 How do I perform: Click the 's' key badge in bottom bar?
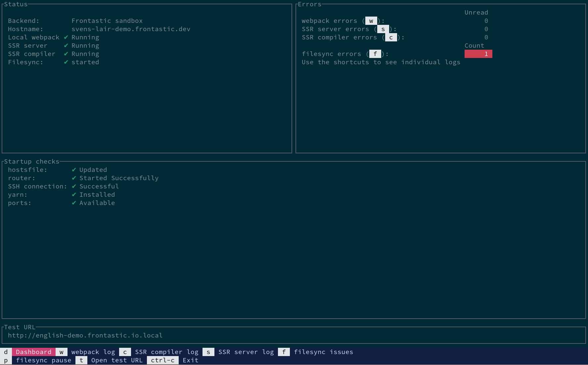click(208, 352)
